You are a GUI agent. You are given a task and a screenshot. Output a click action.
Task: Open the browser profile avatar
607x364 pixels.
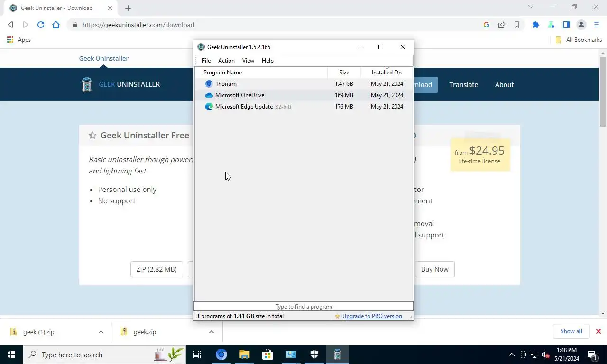[581, 25]
